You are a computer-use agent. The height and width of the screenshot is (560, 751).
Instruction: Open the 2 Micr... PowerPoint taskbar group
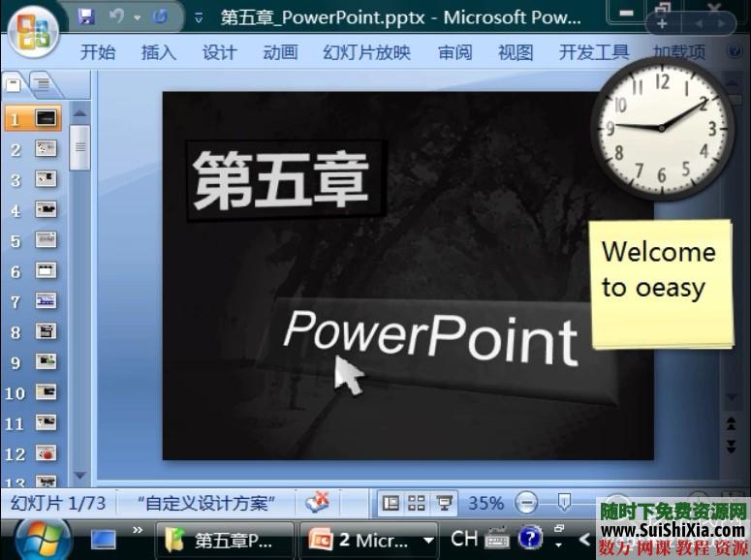pos(362,541)
